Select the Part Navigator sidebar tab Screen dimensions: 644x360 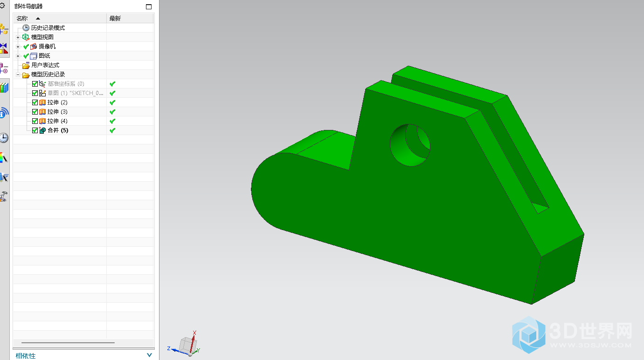click(x=4, y=68)
